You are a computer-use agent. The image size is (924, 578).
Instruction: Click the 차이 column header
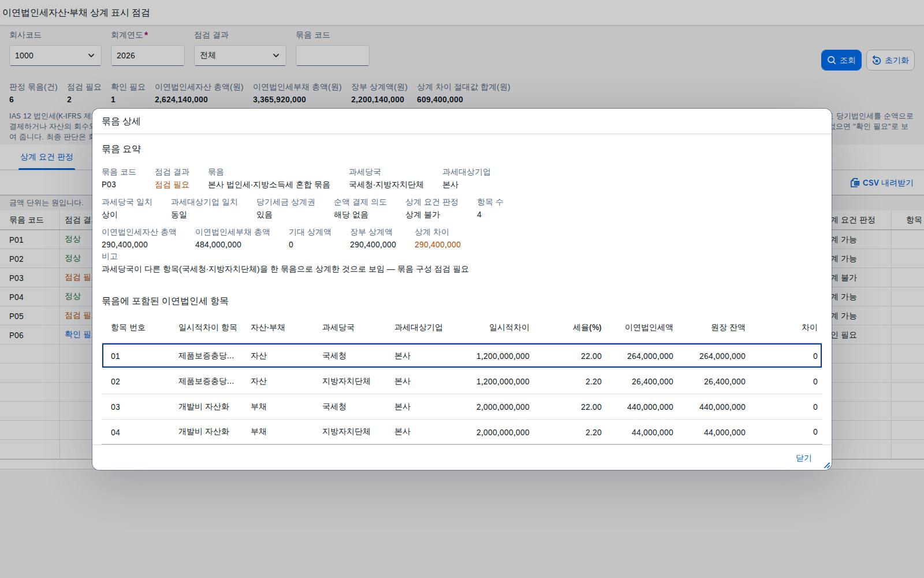pos(810,328)
